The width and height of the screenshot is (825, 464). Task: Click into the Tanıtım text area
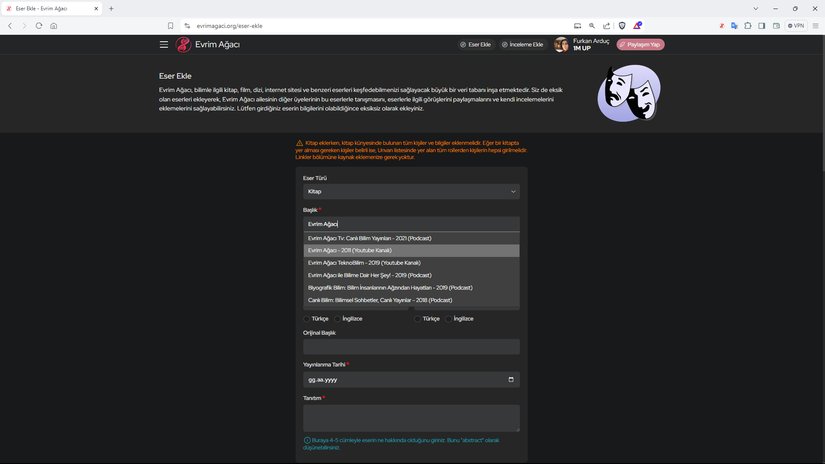click(411, 418)
